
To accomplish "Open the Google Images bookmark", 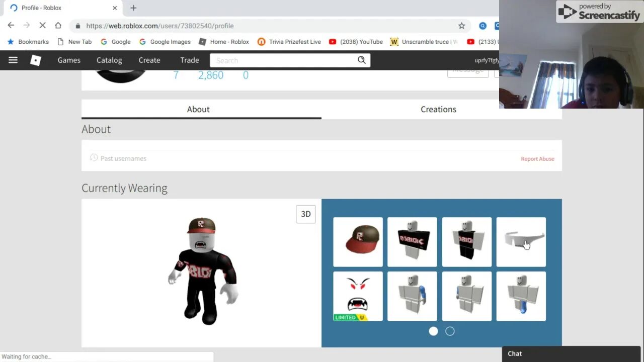I will 165,42.
